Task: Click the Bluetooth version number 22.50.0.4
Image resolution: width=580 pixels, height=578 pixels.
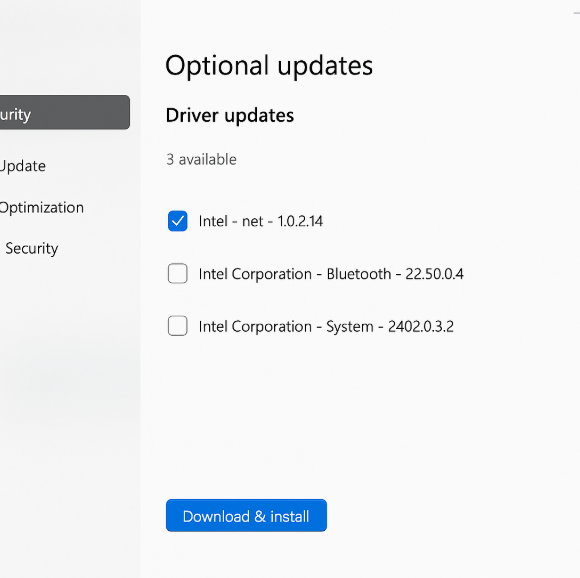Action: pyautogui.click(x=435, y=274)
